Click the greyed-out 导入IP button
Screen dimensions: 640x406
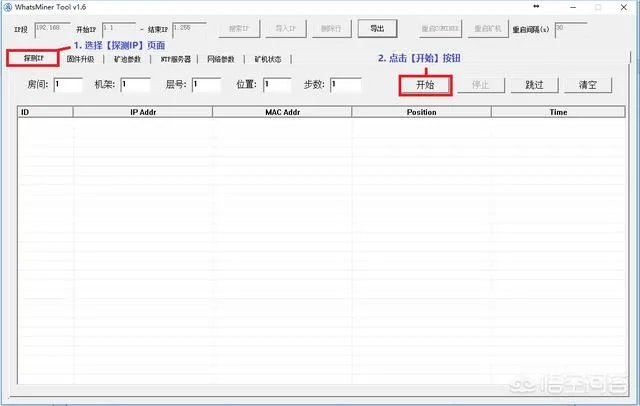(x=286, y=29)
